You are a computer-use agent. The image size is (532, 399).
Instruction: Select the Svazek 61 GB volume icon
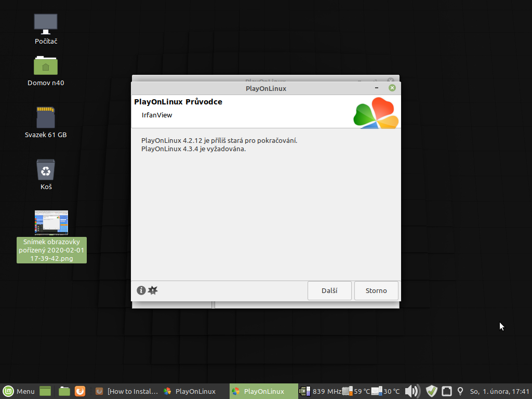coord(46,118)
